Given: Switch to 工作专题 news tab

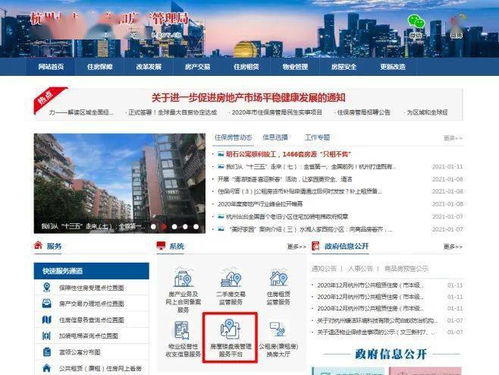Looking at the screenshot, I should click(x=317, y=137).
